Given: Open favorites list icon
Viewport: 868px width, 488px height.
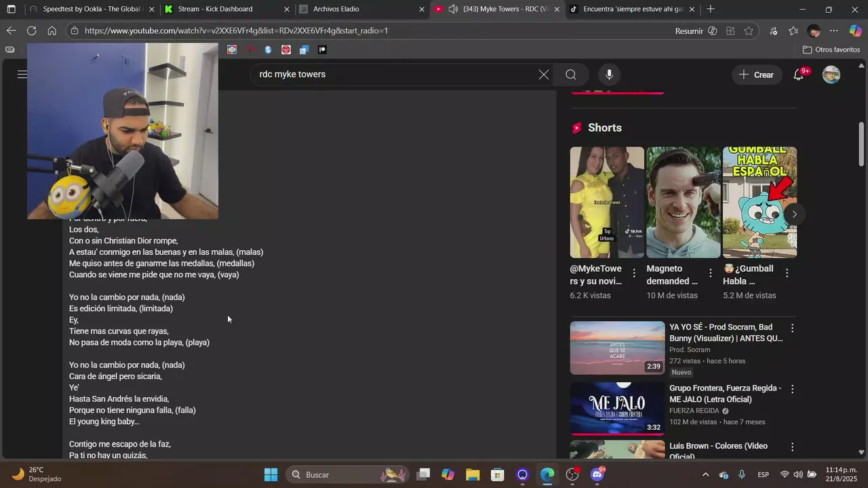Looking at the screenshot, I should click(x=793, y=30).
